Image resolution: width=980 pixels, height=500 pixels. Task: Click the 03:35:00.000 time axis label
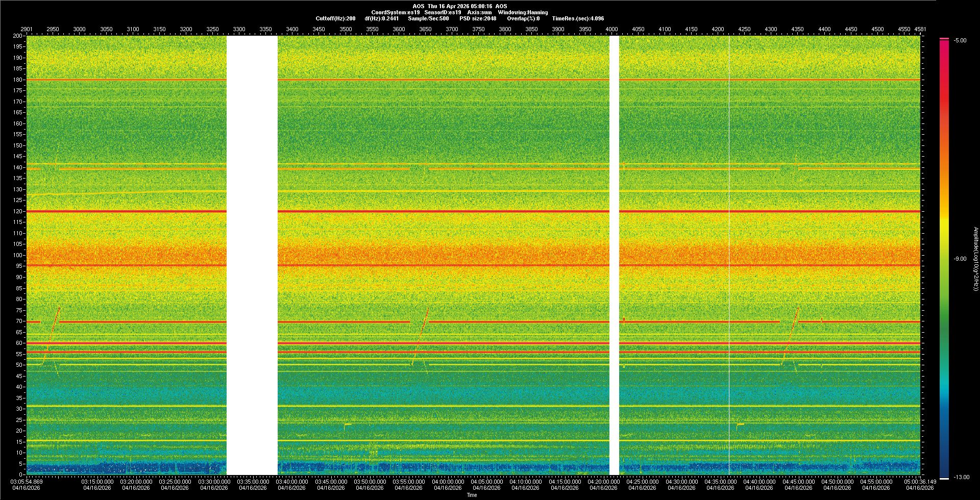click(253, 482)
